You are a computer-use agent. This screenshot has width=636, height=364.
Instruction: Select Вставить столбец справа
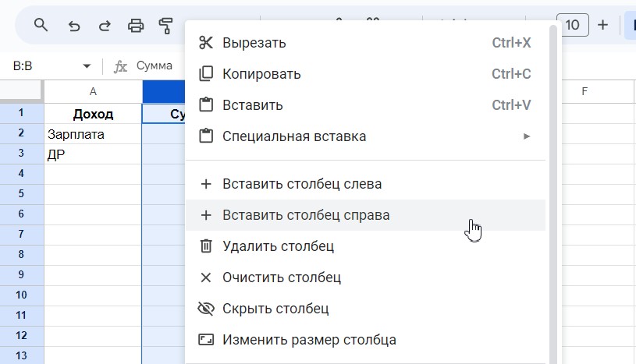pos(306,215)
